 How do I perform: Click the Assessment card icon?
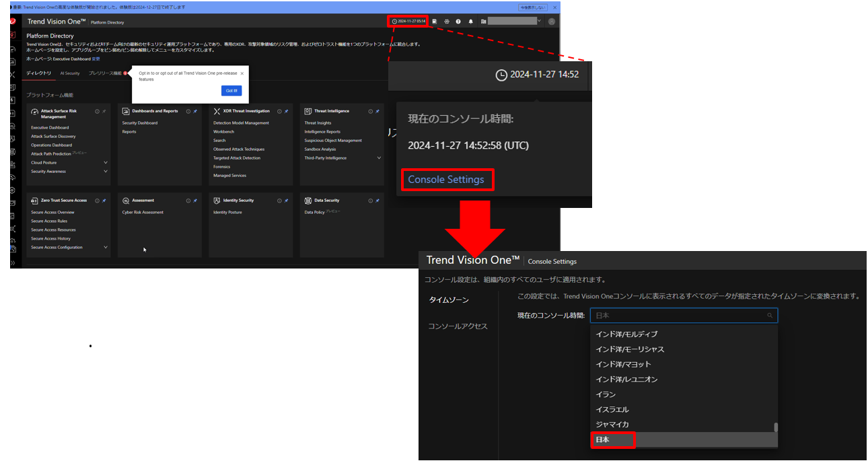click(x=126, y=201)
